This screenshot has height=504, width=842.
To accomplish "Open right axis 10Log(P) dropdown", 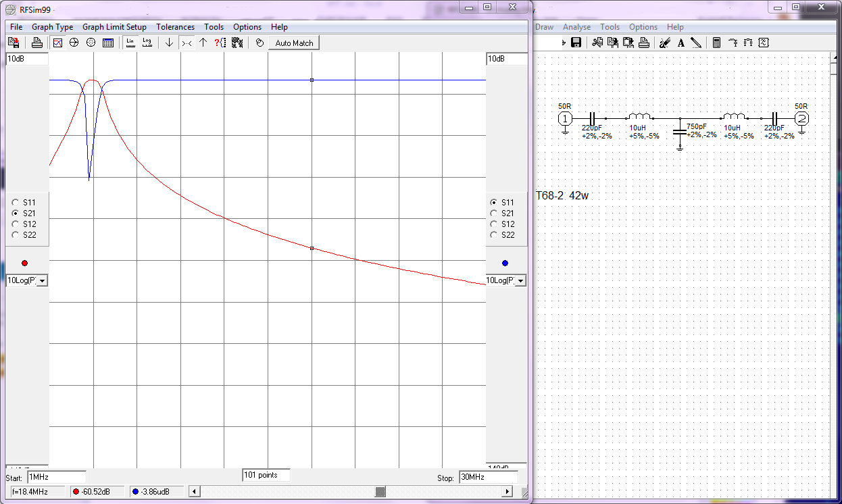I will pos(520,280).
